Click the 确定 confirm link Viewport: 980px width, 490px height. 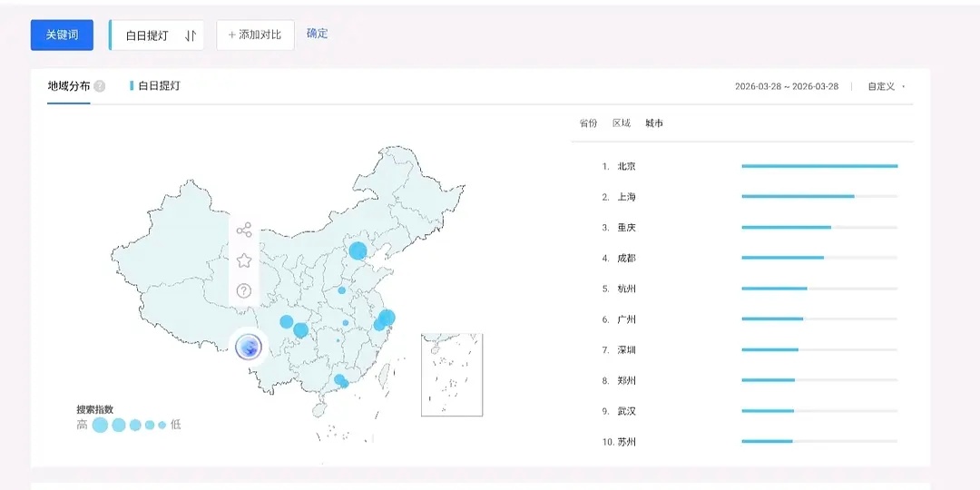tap(317, 34)
